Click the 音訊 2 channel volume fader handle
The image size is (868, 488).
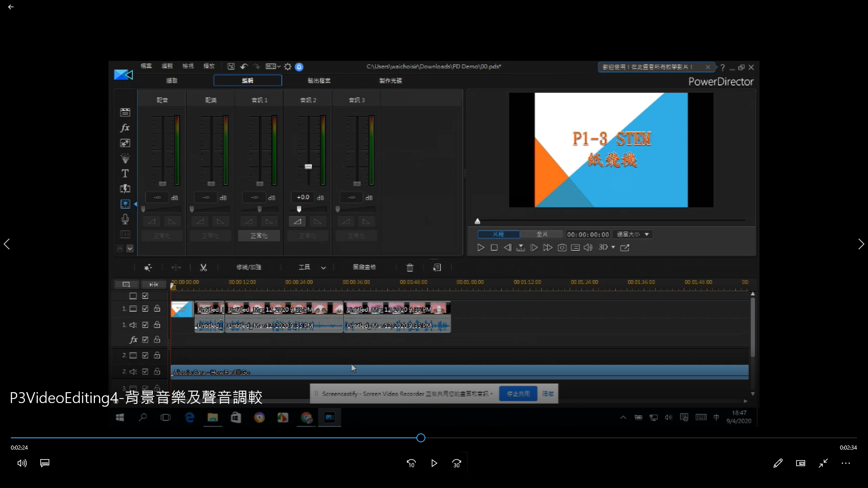coord(308,167)
